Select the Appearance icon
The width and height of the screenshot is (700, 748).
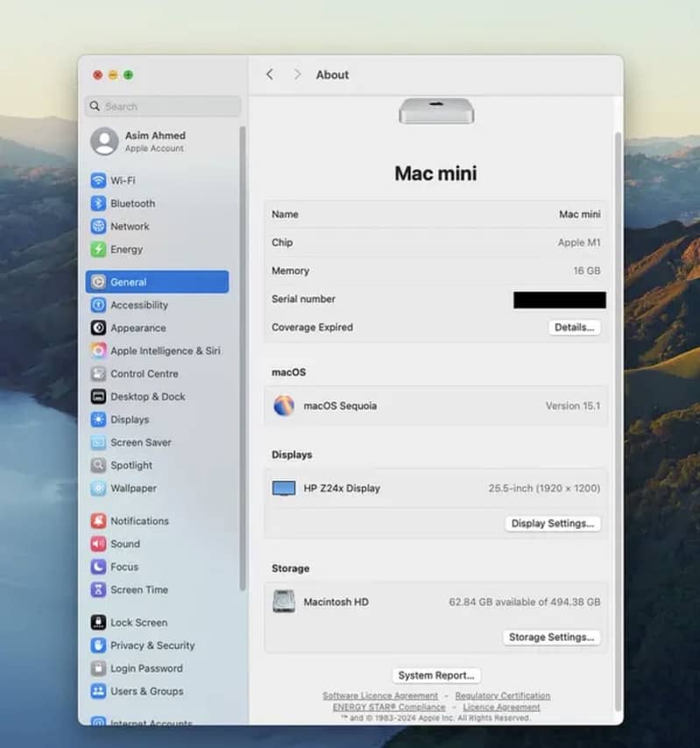(98, 328)
